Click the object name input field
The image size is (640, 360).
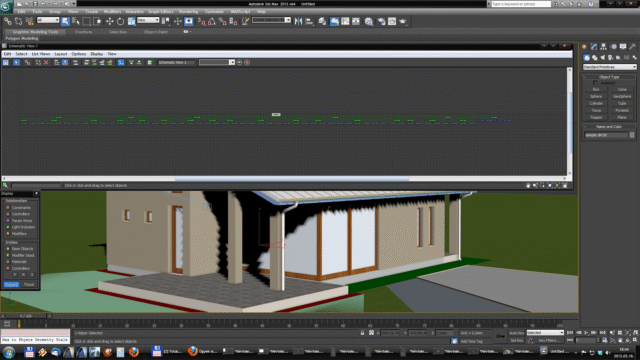coord(606,135)
